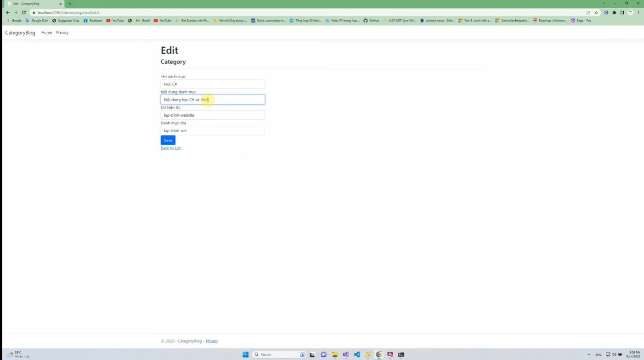644x360 pixels.
Task: Click the Save button
Action: coord(168,140)
